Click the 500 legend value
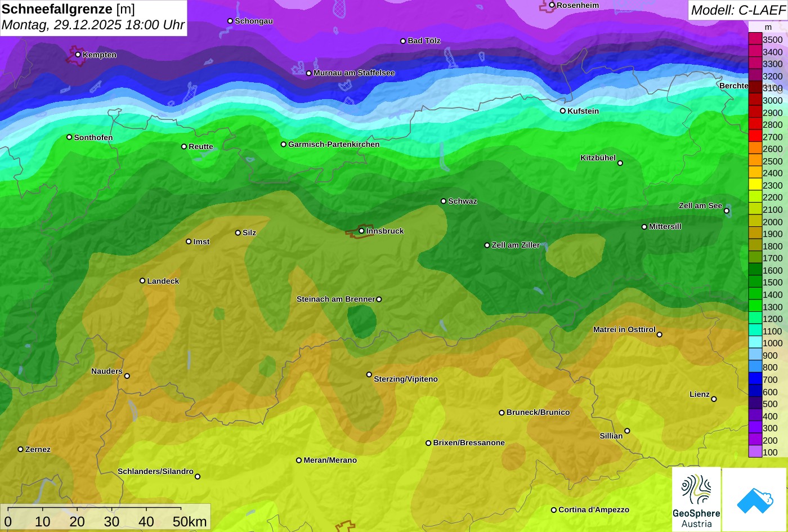This screenshot has height=532, width=788. point(770,404)
